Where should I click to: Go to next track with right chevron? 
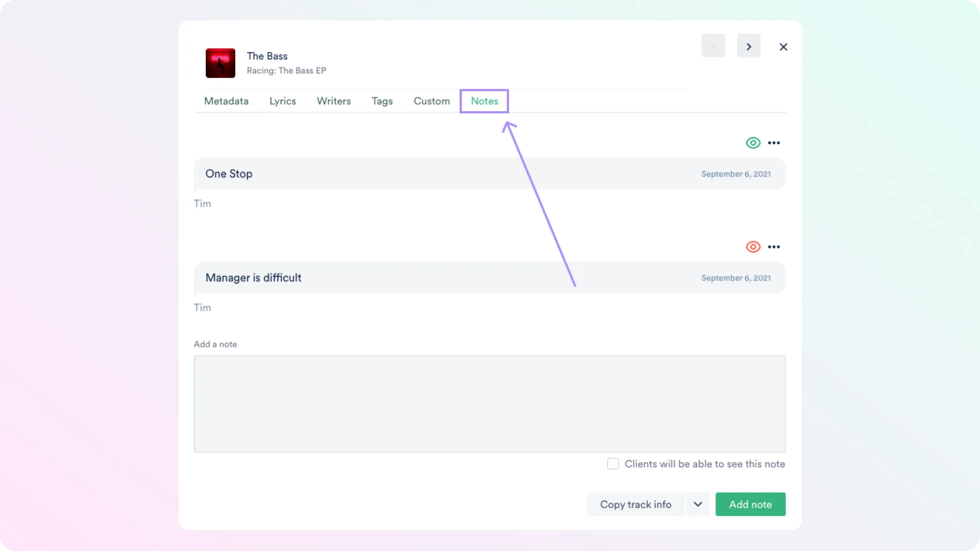point(748,46)
